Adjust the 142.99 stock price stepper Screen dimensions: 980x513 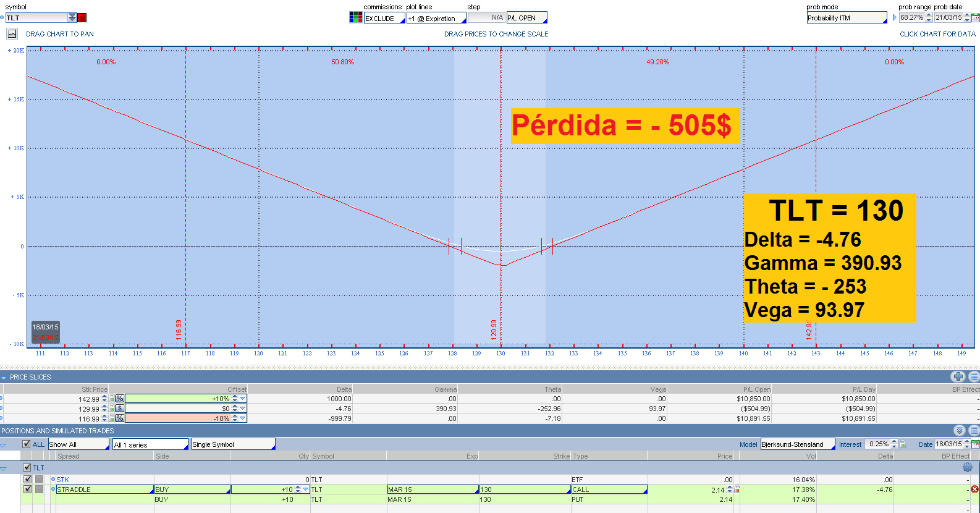pyautogui.click(x=104, y=399)
